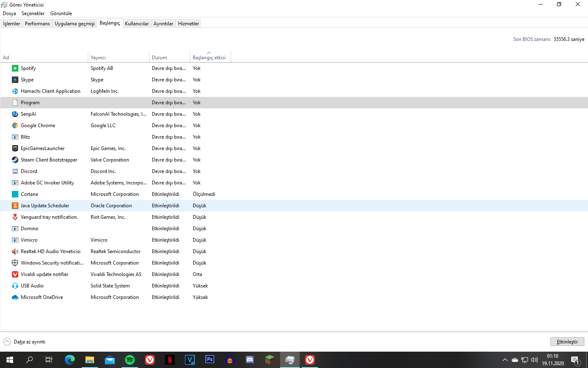
Task: Open File Explorer from the taskbar
Action: 90,360
